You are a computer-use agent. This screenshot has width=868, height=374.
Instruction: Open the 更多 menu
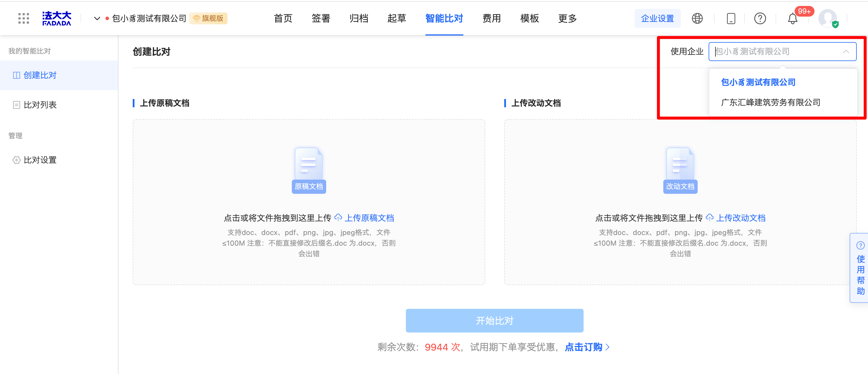tap(567, 18)
